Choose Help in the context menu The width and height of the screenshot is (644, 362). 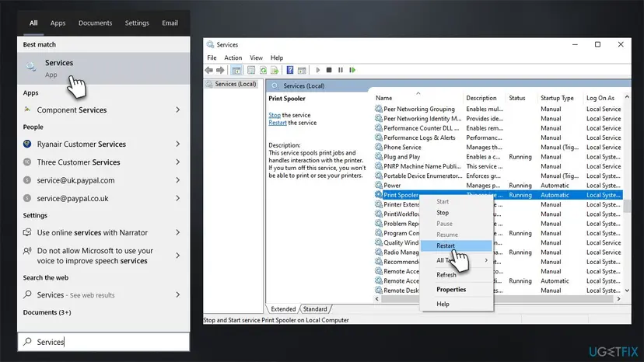457,305
